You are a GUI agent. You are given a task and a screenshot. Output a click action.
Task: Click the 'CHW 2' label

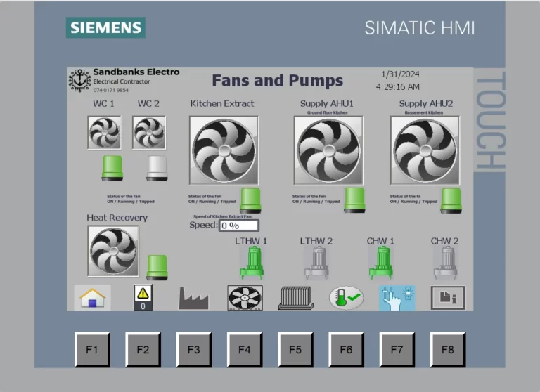[444, 241]
